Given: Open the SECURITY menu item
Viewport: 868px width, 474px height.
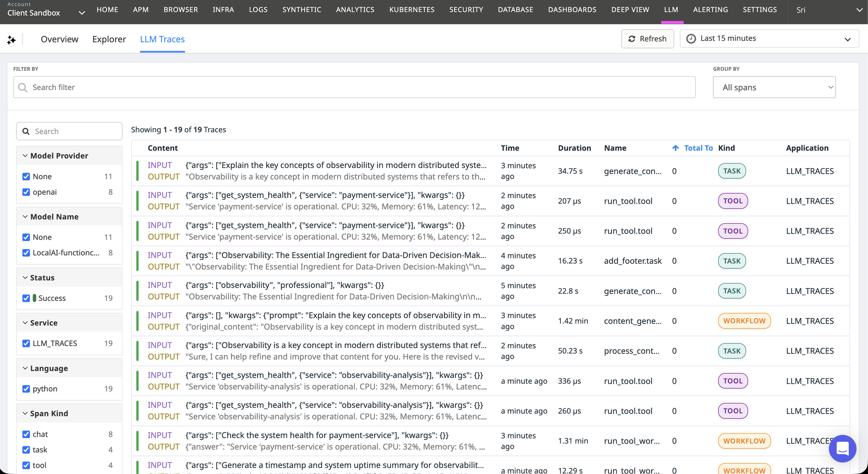Looking at the screenshot, I should click(x=466, y=10).
